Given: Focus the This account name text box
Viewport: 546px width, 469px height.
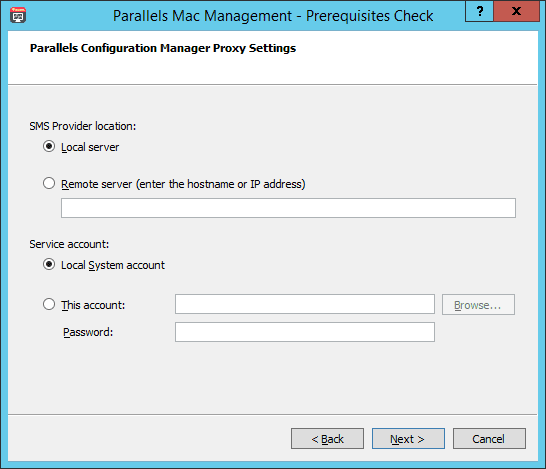Looking at the screenshot, I should pos(305,304).
